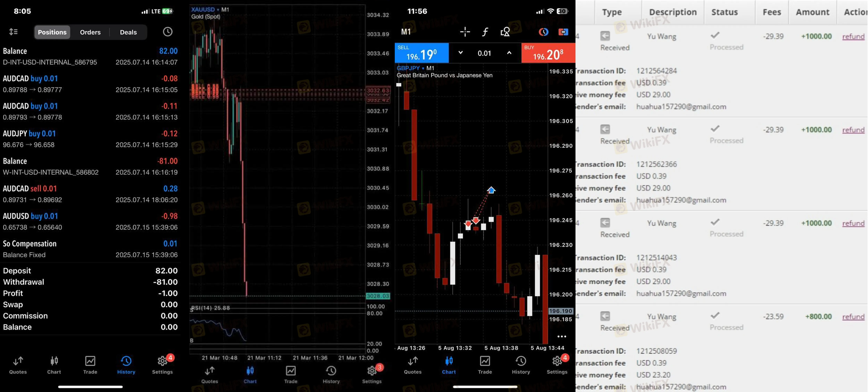
Task: Open the history period clock icon
Action: pos(168,32)
